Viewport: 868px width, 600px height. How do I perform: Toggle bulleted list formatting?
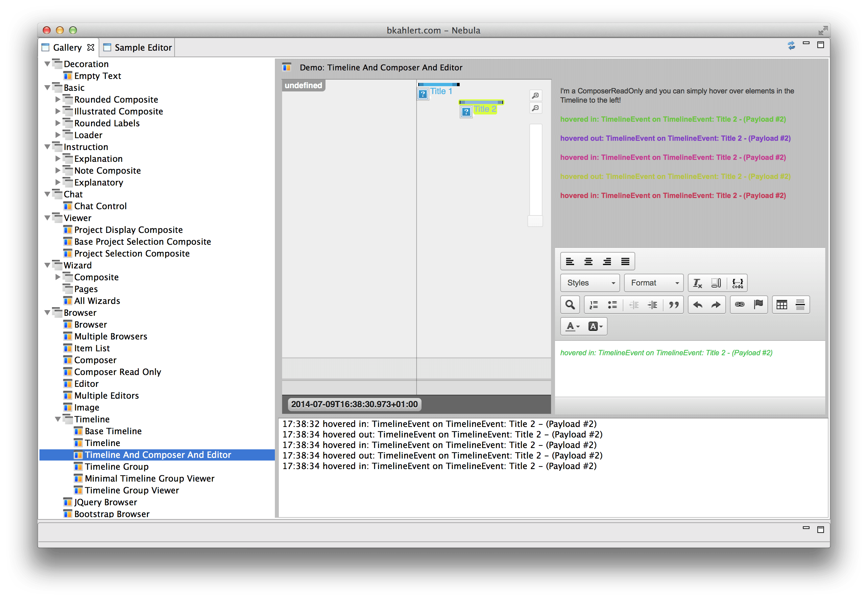(613, 305)
